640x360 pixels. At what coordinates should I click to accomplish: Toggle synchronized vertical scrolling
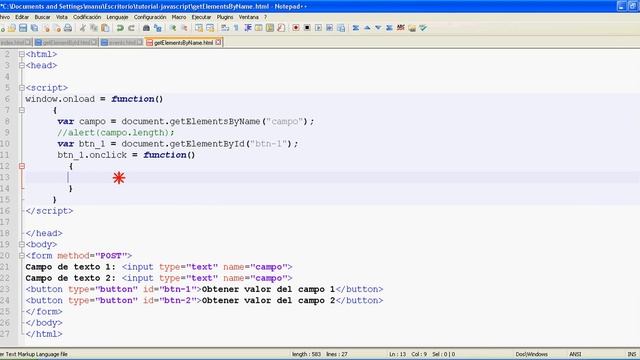pyautogui.click(x=199, y=28)
